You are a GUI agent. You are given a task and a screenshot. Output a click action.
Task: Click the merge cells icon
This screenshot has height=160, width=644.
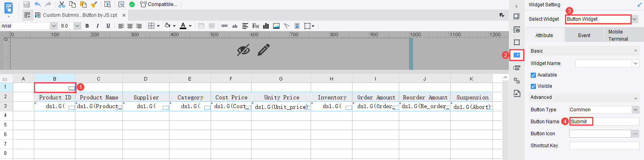click(x=201, y=26)
